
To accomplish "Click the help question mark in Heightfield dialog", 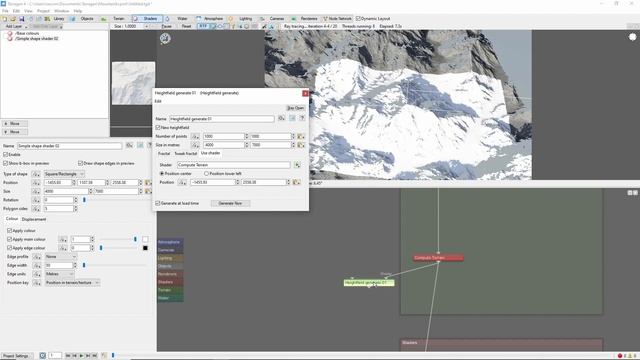I will pos(302,118).
